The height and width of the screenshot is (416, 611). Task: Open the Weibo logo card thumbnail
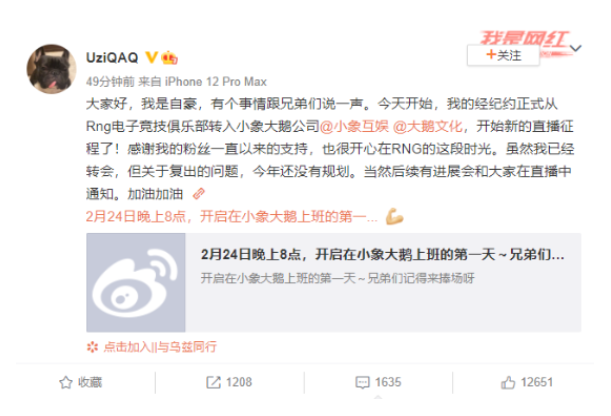(x=136, y=282)
